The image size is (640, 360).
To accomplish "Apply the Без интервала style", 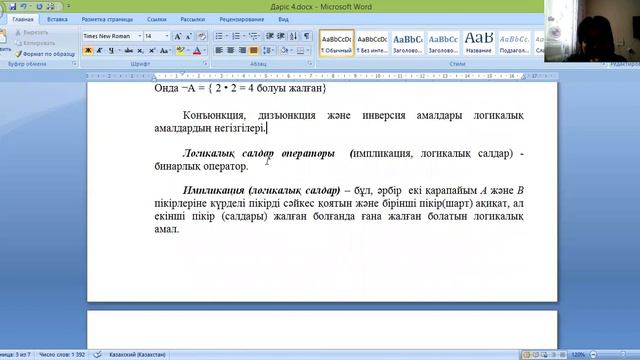I will [372, 43].
